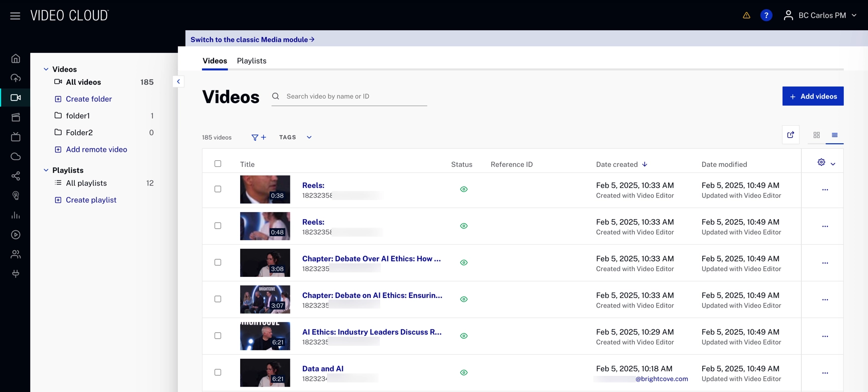Image resolution: width=868 pixels, height=392 pixels.
Task: Click the Add videos button
Action: pyautogui.click(x=812, y=96)
